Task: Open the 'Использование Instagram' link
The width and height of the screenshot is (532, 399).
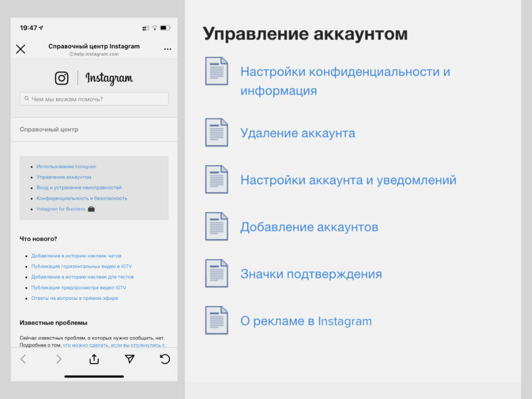Action: tap(66, 167)
